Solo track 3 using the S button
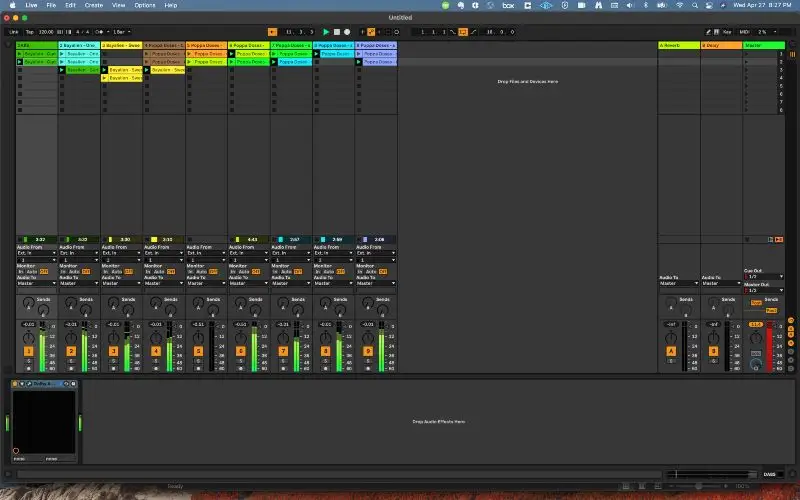The width and height of the screenshot is (800, 500). [114, 362]
